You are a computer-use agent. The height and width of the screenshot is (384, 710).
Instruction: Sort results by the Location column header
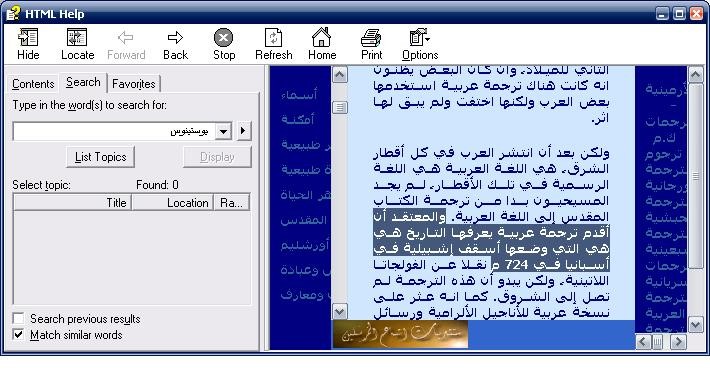click(x=173, y=203)
